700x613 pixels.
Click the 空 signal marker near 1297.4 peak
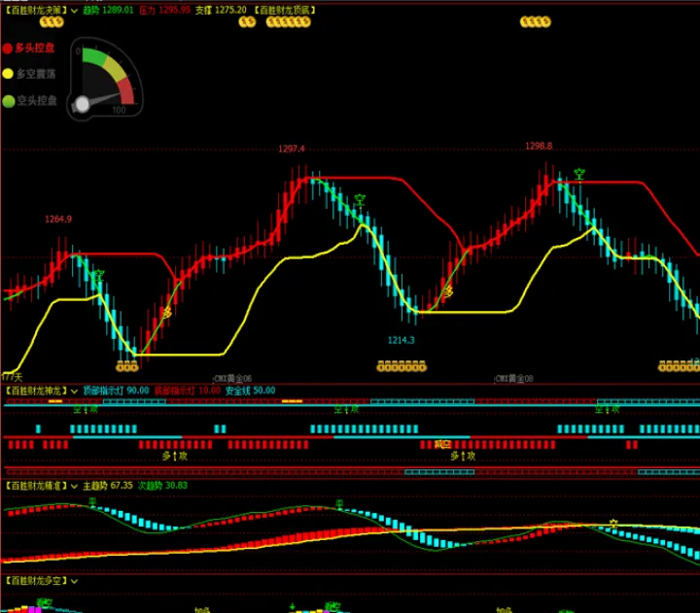(x=360, y=200)
